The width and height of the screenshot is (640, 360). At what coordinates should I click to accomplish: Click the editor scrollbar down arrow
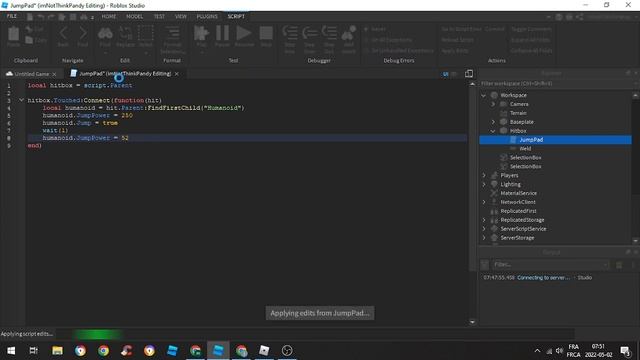tap(472, 322)
